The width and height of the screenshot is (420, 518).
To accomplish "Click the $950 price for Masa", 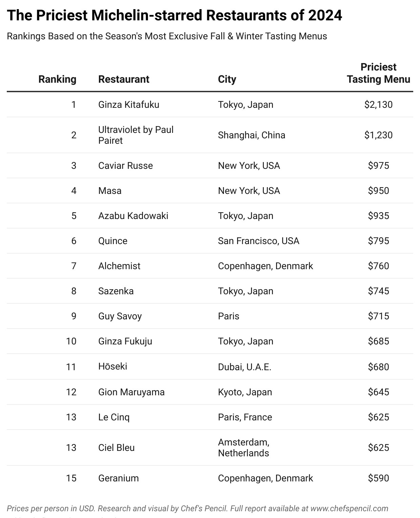I will [378, 191].
